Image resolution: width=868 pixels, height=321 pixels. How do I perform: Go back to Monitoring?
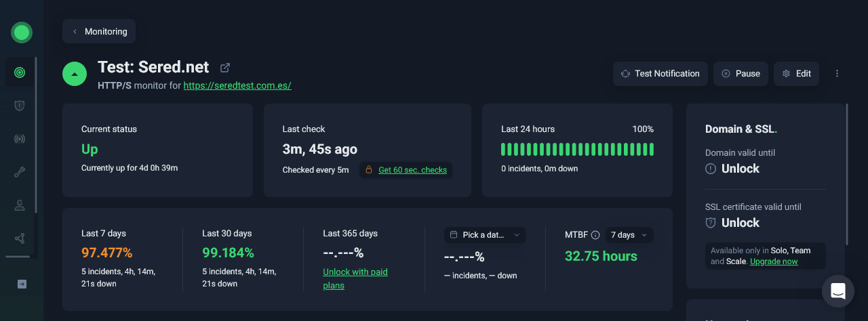coord(99,32)
